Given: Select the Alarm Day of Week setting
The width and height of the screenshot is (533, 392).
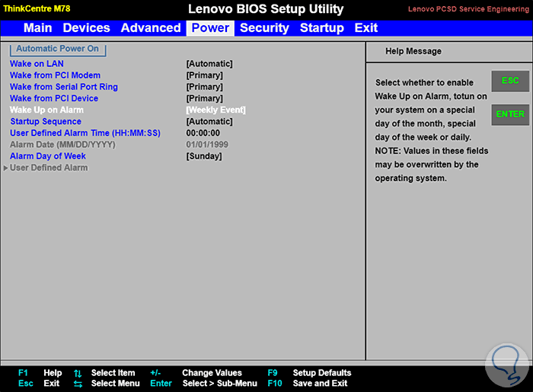Looking at the screenshot, I should 48,156.
